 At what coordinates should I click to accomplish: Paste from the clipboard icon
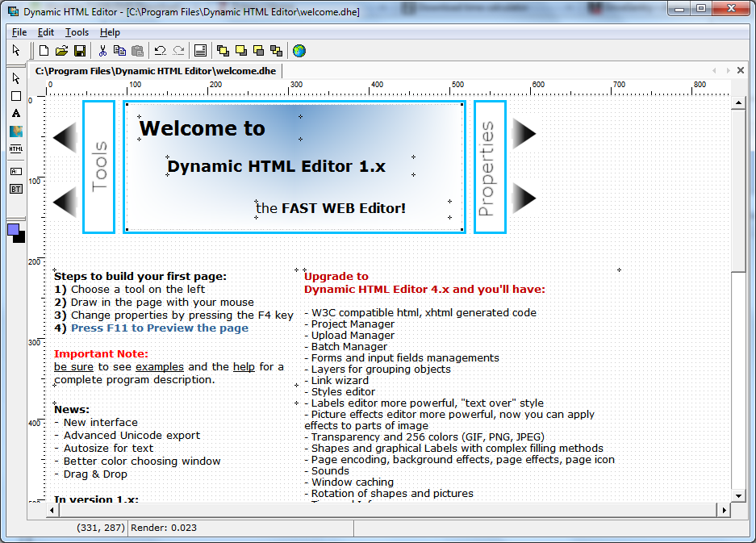click(138, 51)
